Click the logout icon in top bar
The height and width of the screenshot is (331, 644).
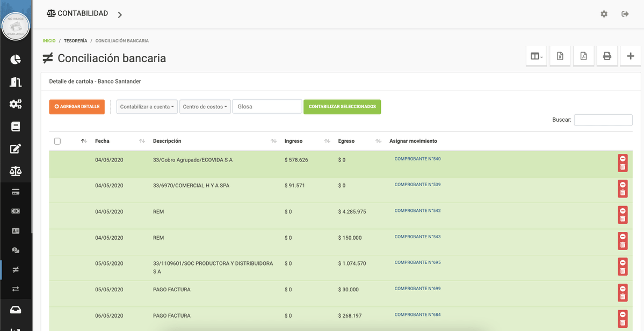click(625, 14)
